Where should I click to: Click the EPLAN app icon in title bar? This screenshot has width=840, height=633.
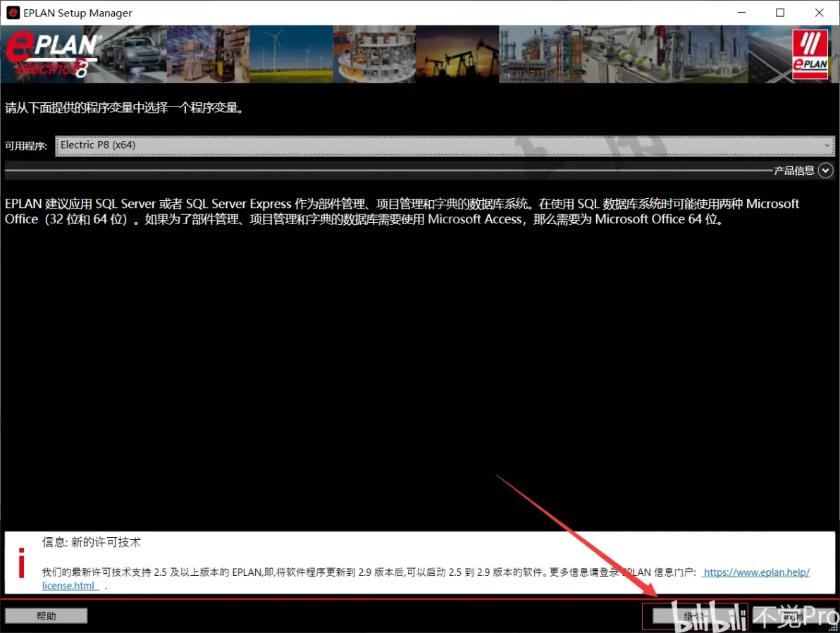pyautogui.click(x=12, y=12)
